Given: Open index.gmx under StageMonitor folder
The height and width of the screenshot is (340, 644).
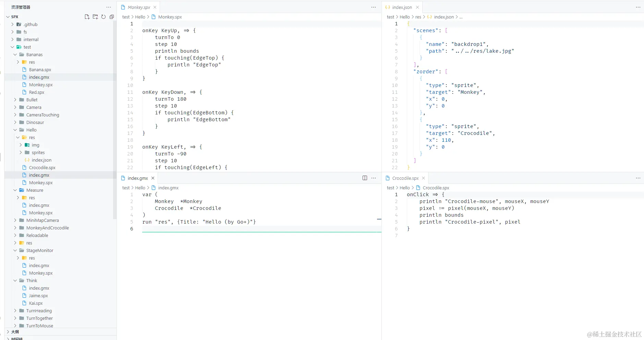Looking at the screenshot, I should pos(39,265).
